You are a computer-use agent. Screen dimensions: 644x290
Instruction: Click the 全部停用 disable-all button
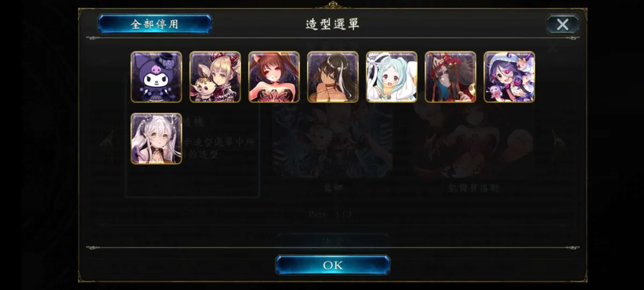click(x=155, y=24)
